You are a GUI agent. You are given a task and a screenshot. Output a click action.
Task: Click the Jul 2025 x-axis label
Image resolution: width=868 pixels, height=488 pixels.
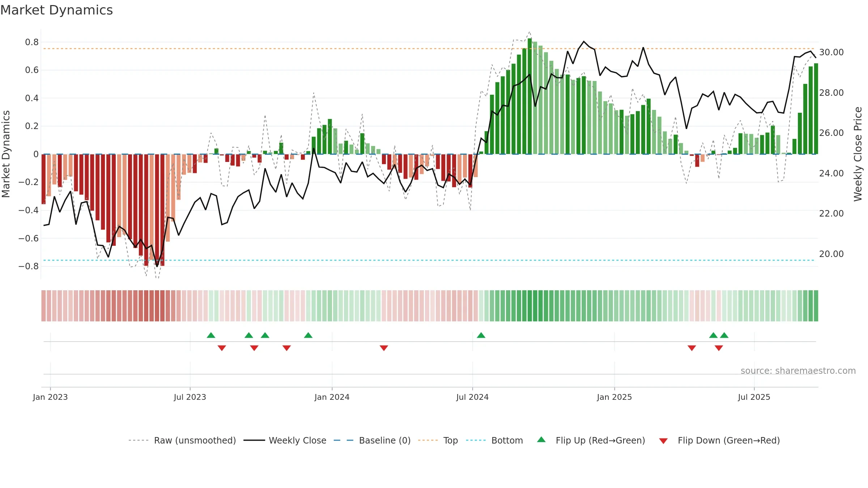pos(754,397)
